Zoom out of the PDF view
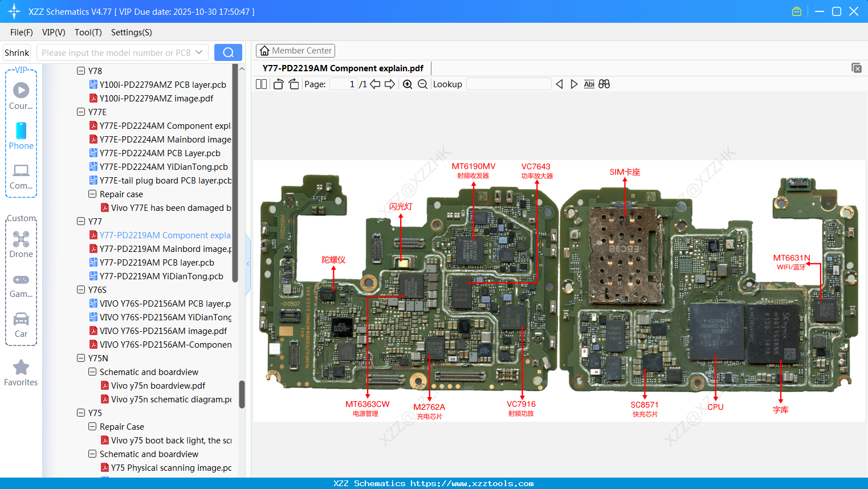 tap(423, 84)
